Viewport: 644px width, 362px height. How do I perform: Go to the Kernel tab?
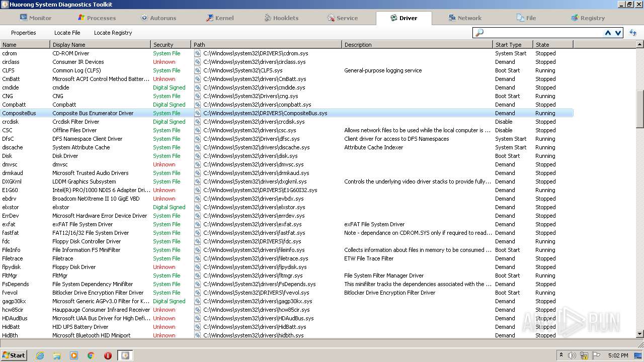pos(220,18)
